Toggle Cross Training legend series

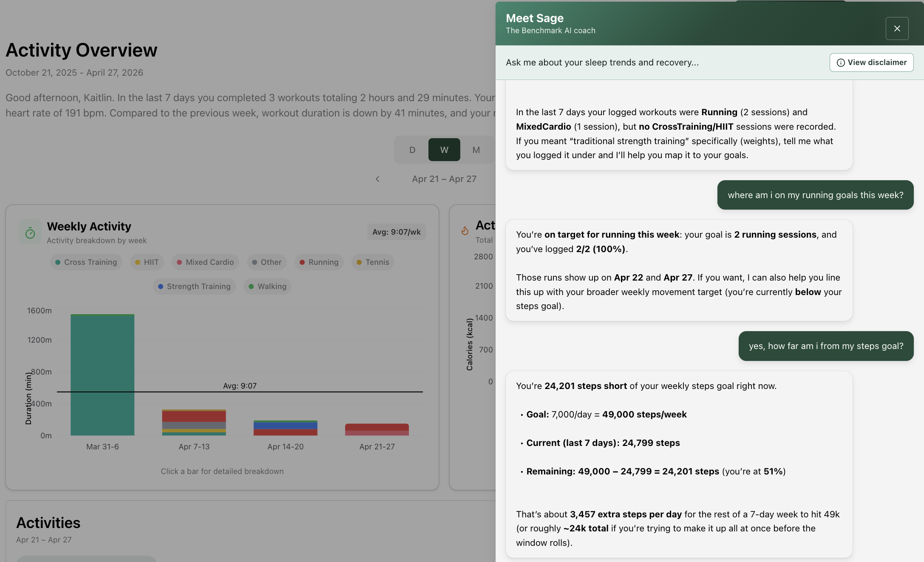click(x=86, y=262)
